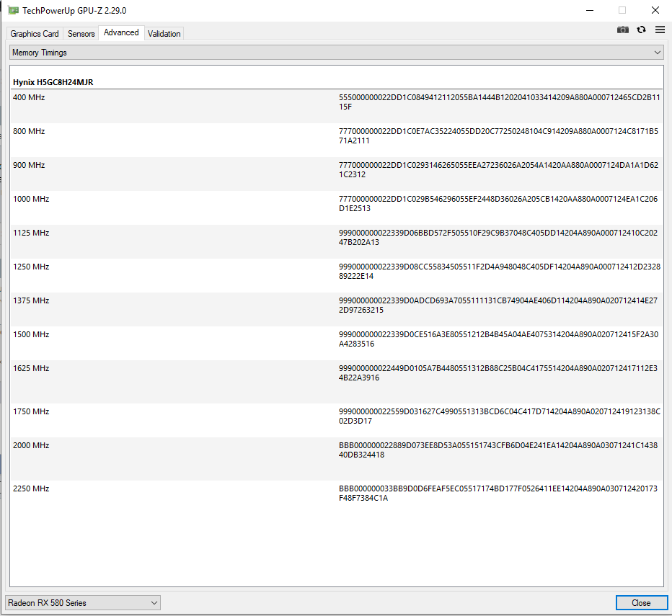This screenshot has height=616, width=672.
Task: Click the GPU-Z app icon in the title bar
Action: pyautogui.click(x=13, y=10)
